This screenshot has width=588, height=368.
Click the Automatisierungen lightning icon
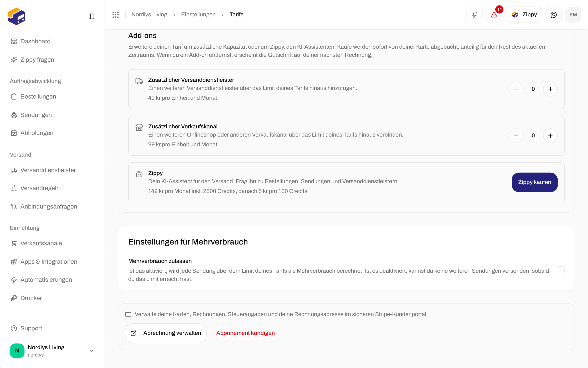click(x=14, y=280)
